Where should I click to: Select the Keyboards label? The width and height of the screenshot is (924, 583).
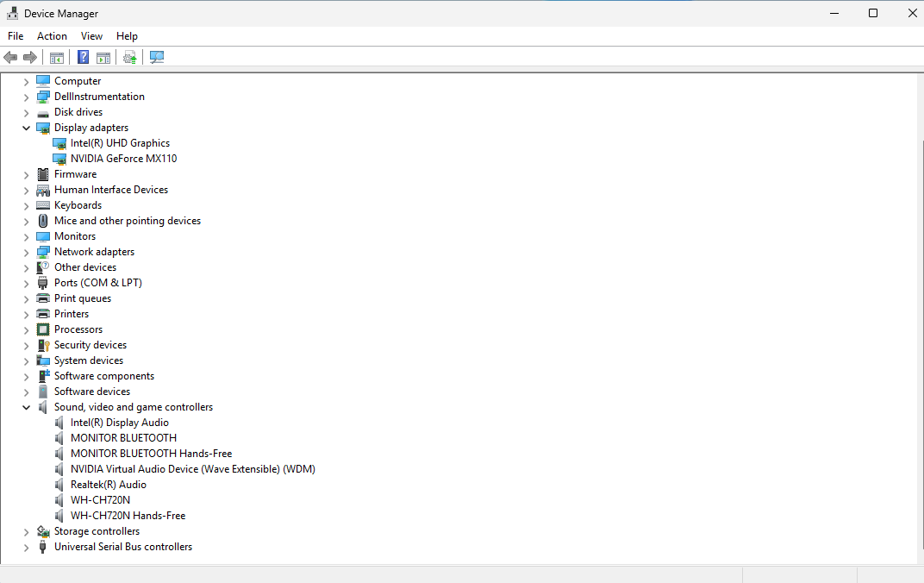click(x=78, y=205)
